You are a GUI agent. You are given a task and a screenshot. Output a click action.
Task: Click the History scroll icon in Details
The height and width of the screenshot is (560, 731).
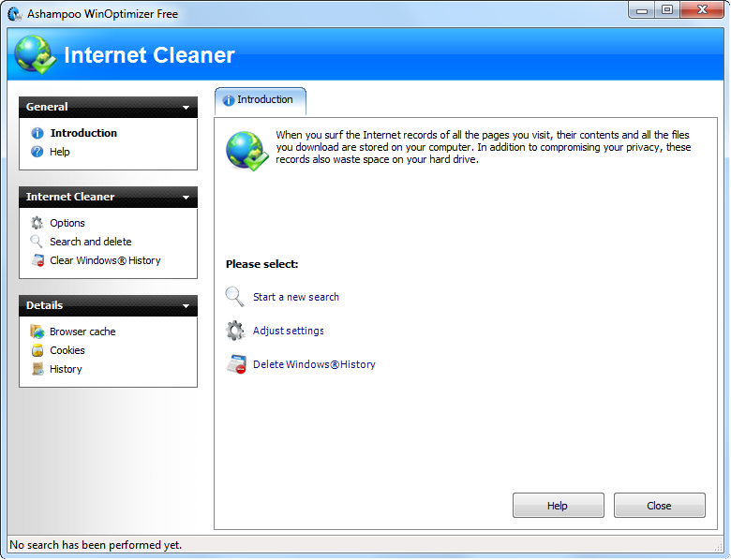coord(37,369)
